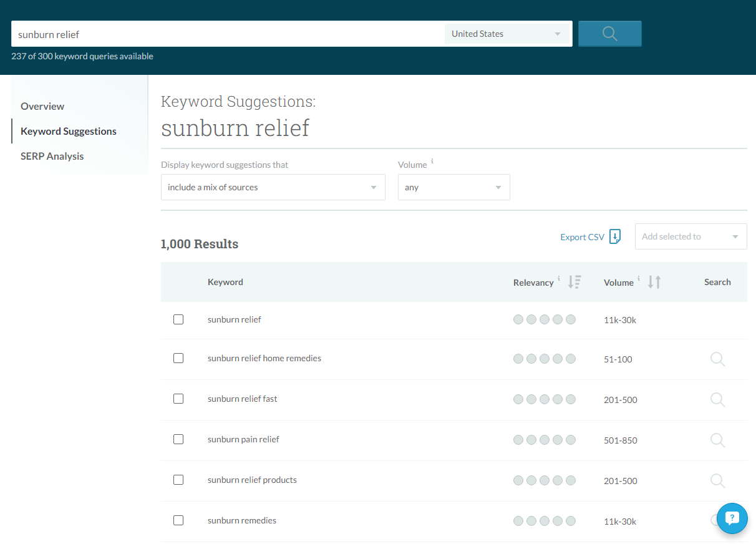Open the 'sunburn relief home remedies' keyword link
Viewport: 756px width, 544px height.
(x=264, y=358)
